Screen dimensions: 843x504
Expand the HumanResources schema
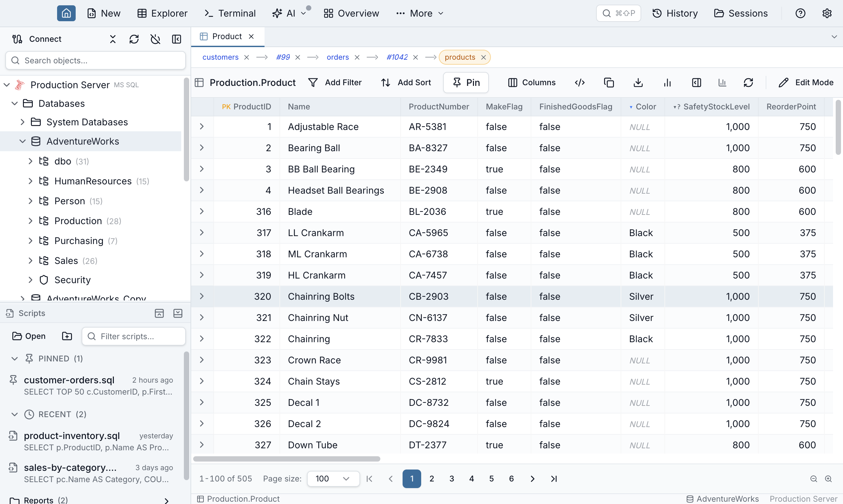[x=30, y=181]
